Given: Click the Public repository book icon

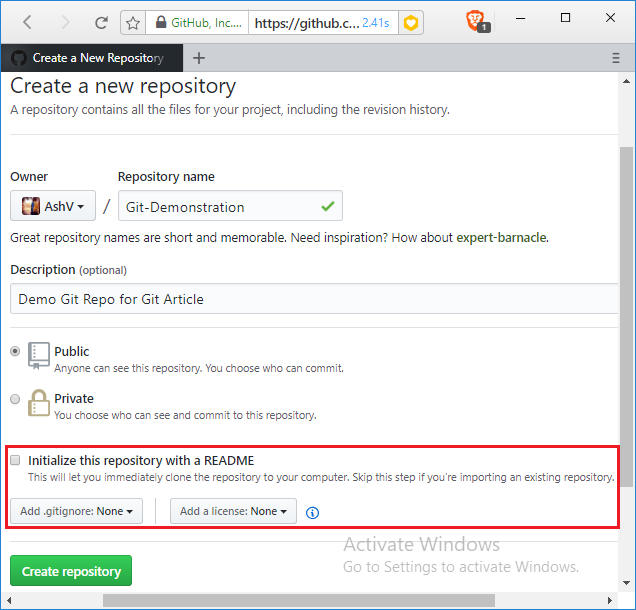Looking at the screenshot, I should [x=39, y=356].
